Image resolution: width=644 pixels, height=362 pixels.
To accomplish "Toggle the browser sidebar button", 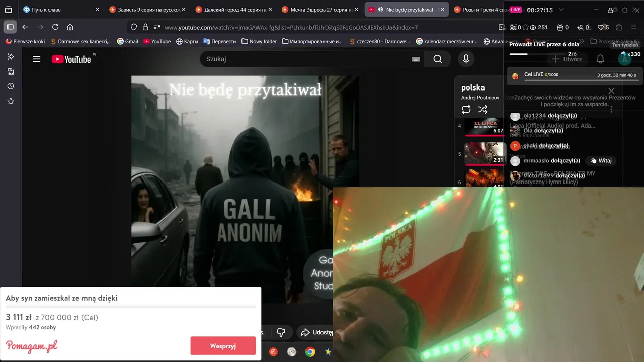I will 10,27.
